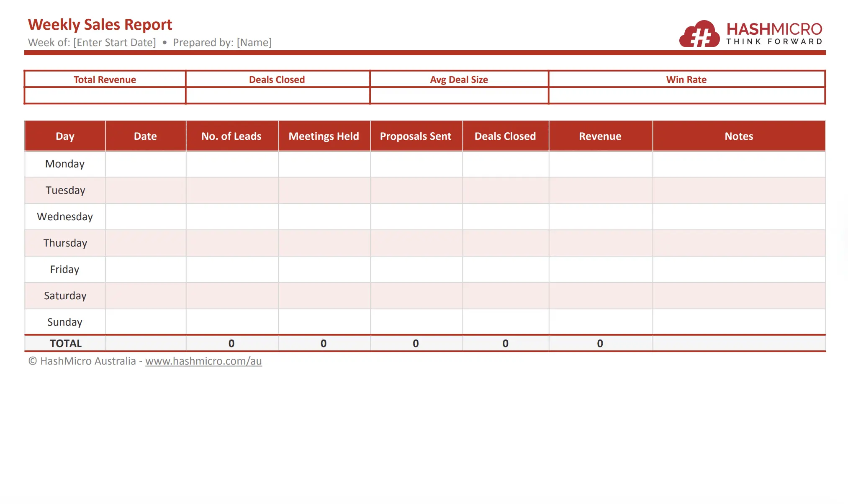Click the Week of Enter Start Date placeholder
Viewport: 848px width, 504px height.
click(x=114, y=43)
